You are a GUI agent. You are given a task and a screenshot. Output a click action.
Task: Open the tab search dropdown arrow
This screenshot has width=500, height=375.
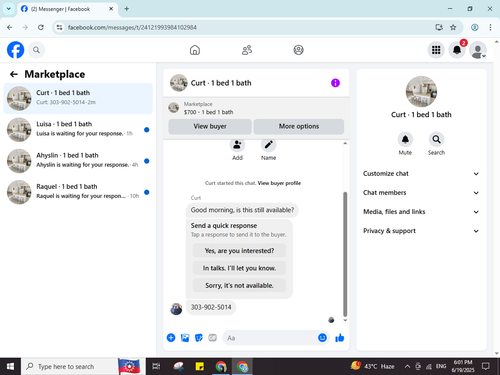click(9, 9)
